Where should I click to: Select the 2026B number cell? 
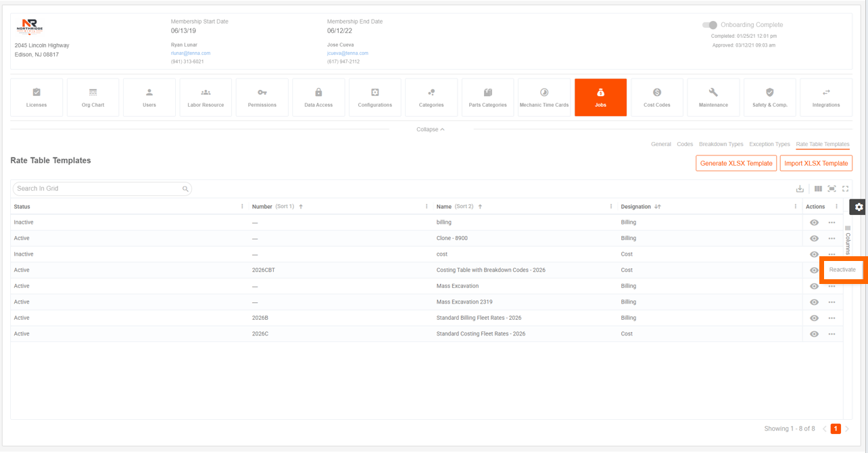(260, 318)
